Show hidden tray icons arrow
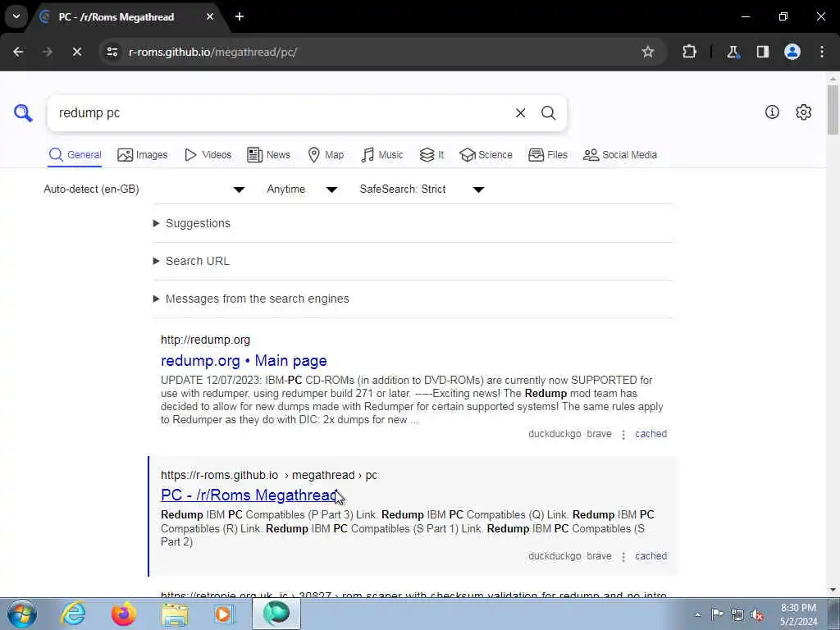Image resolution: width=840 pixels, height=630 pixels. click(x=697, y=614)
